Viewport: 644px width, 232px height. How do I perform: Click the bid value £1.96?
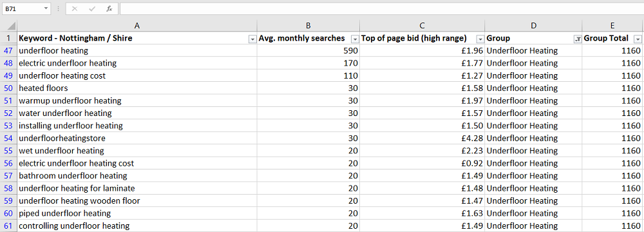[x=422, y=51]
